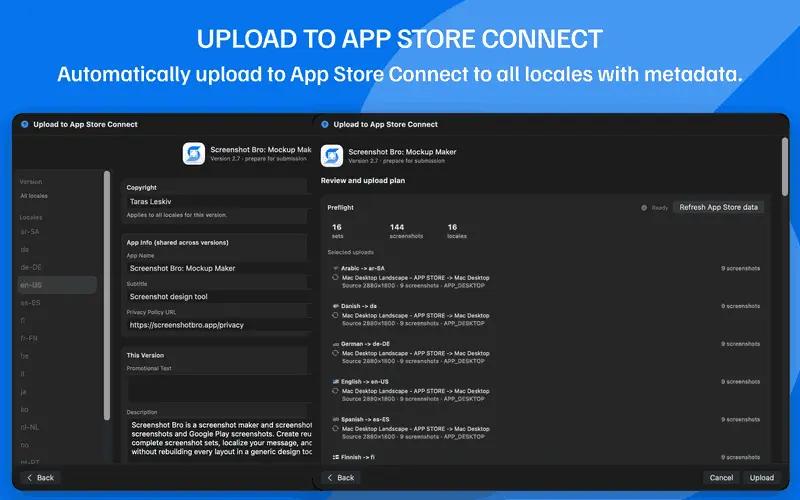Click status circle under Arabic -> ar-SA
Viewport: 800px width, 500px height.
[x=335, y=278]
